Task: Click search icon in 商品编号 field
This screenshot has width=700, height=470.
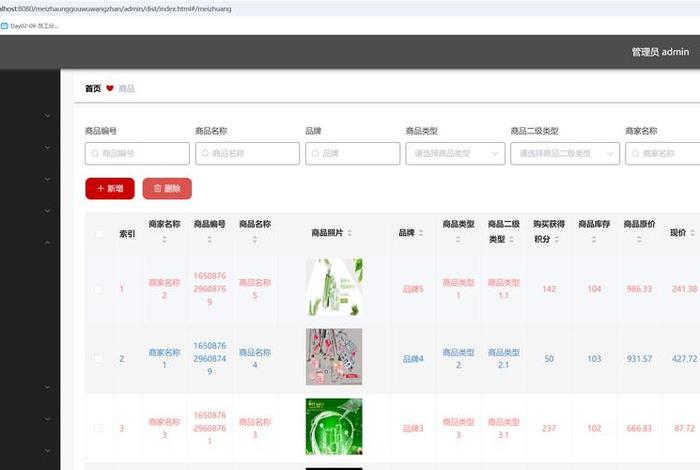Action: (x=95, y=154)
